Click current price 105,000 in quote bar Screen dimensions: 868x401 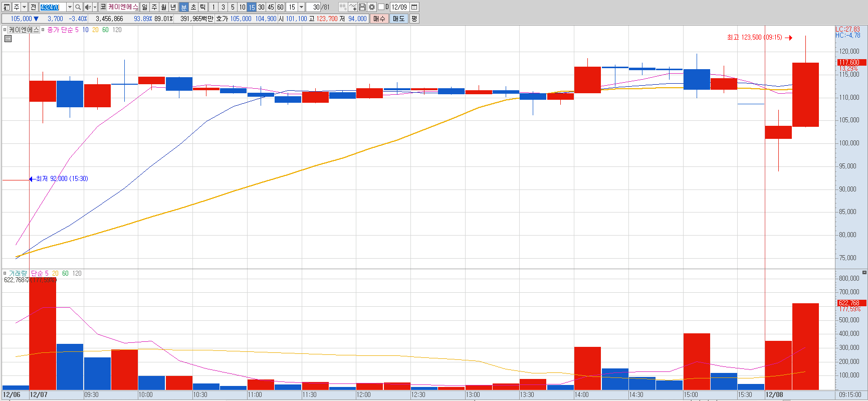pyautogui.click(x=21, y=19)
